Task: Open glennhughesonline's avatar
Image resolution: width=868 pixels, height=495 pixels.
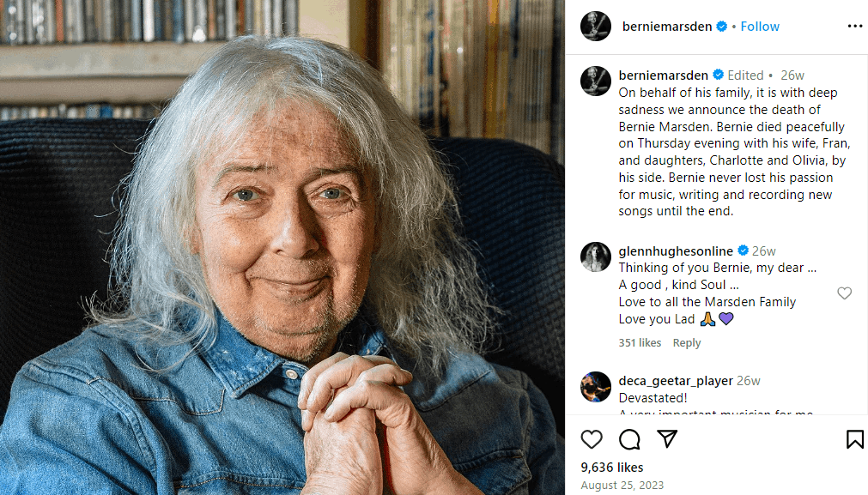Action: [x=595, y=257]
